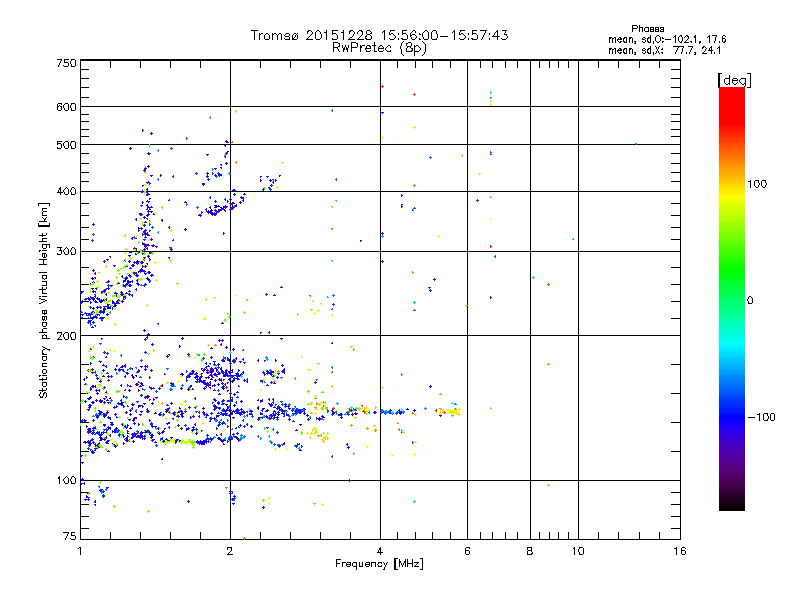The width and height of the screenshot is (800, 600).
Task: Click the y-axis tick label '600'
Action: tap(66, 107)
